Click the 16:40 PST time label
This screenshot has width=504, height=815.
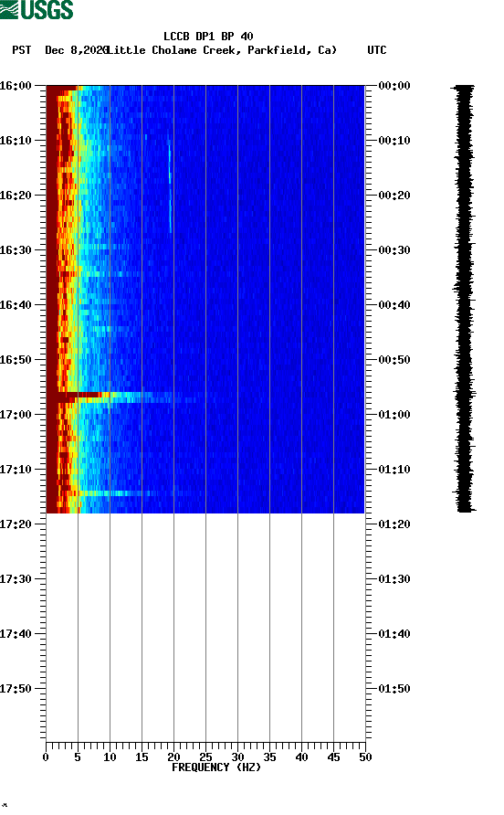[x=16, y=305]
